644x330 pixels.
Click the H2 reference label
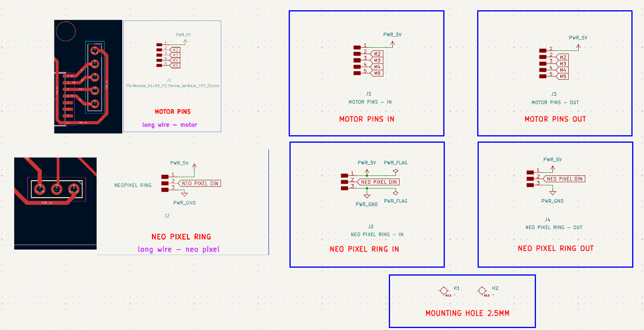click(495, 288)
